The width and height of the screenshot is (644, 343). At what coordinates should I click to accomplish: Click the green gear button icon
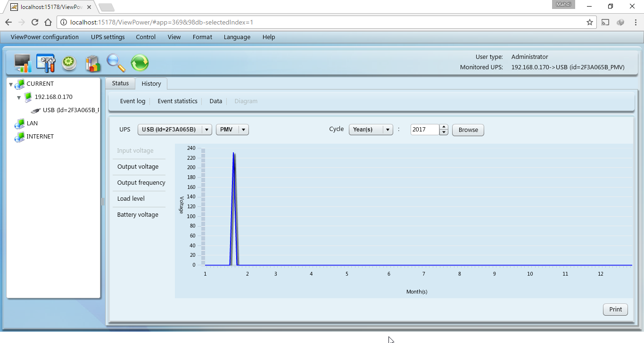pyautogui.click(x=69, y=63)
